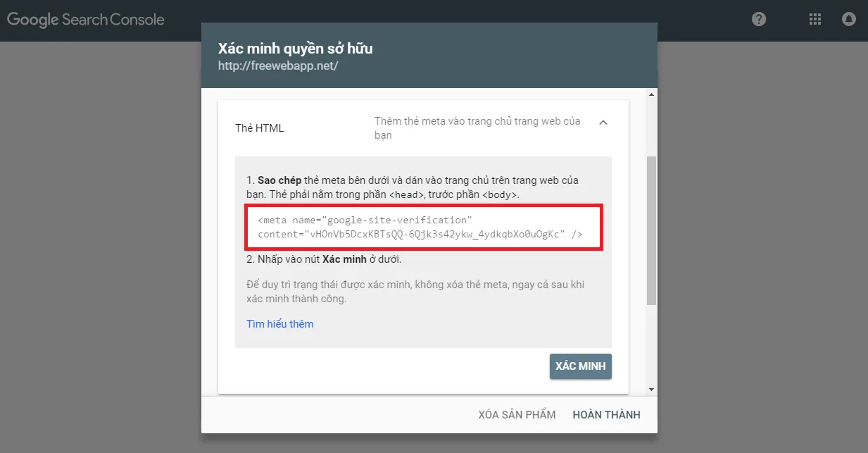Open the Google apps grid icon
This screenshot has height=453, width=868.
tap(815, 20)
